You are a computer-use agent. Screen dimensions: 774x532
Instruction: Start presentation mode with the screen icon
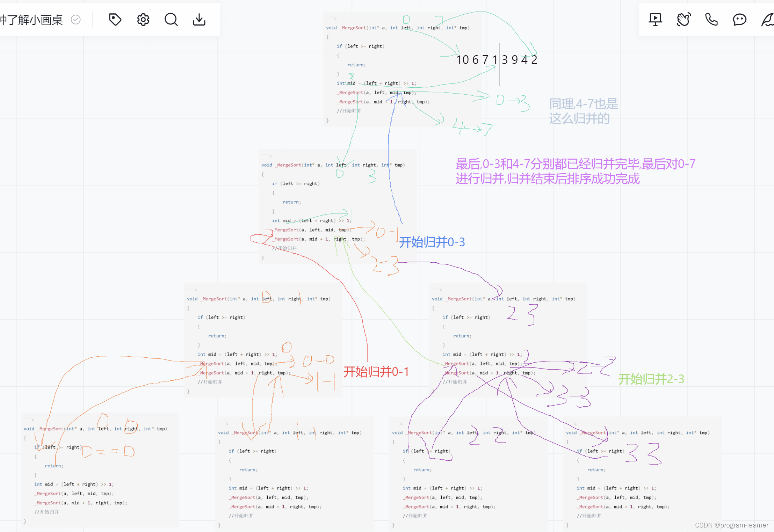655,20
